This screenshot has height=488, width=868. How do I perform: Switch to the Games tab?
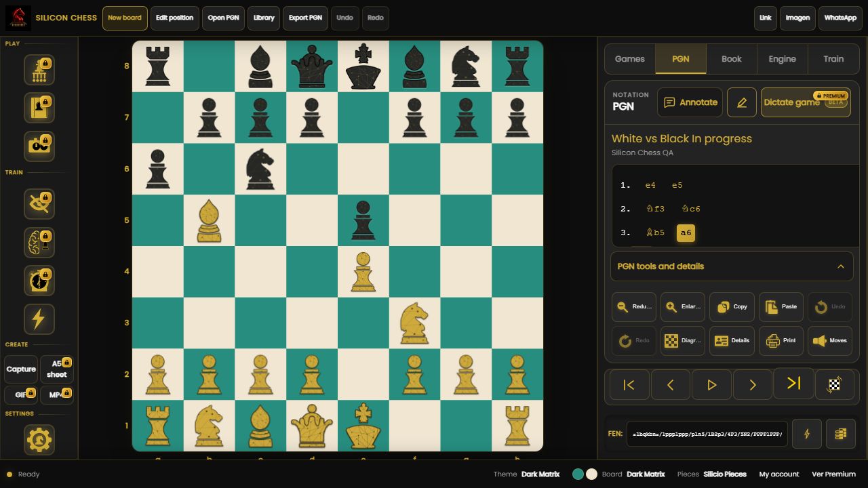(x=630, y=59)
